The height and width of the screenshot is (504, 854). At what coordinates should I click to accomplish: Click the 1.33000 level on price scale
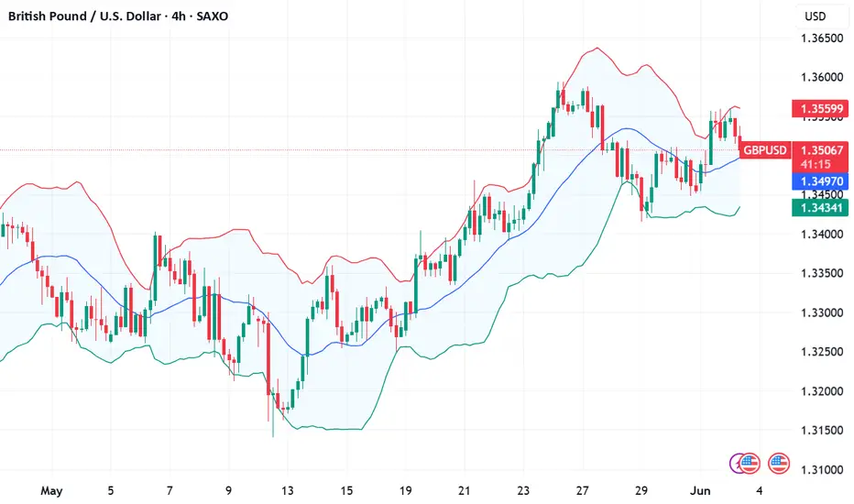pos(822,312)
